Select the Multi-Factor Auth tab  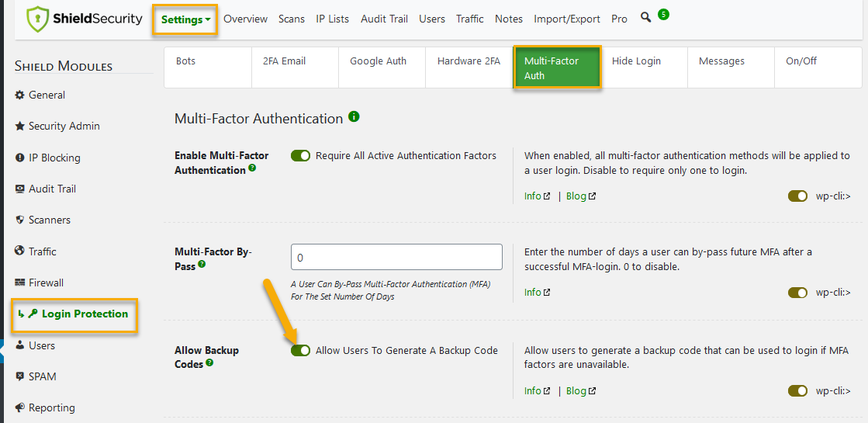click(557, 68)
